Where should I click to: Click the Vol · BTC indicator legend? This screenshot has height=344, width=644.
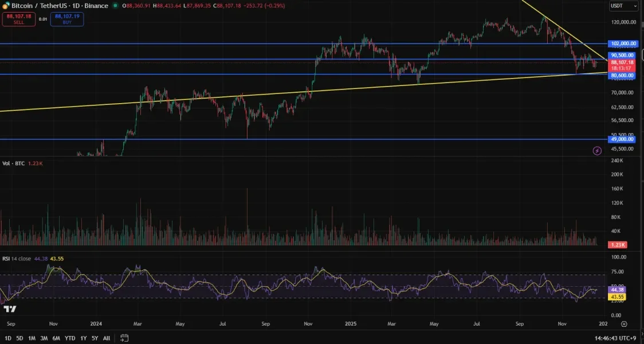pyautogui.click(x=14, y=163)
